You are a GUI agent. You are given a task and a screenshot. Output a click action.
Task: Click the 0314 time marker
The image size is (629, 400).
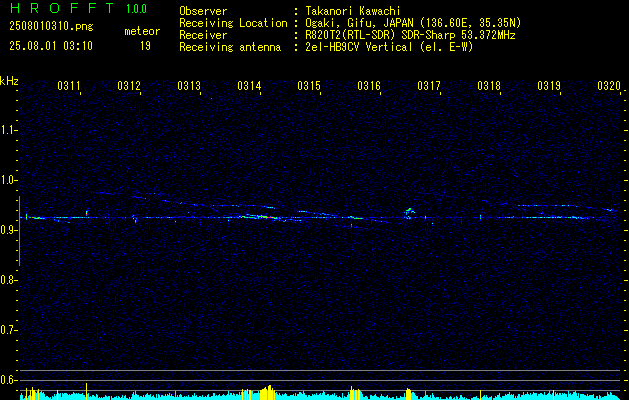tap(249, 85)
